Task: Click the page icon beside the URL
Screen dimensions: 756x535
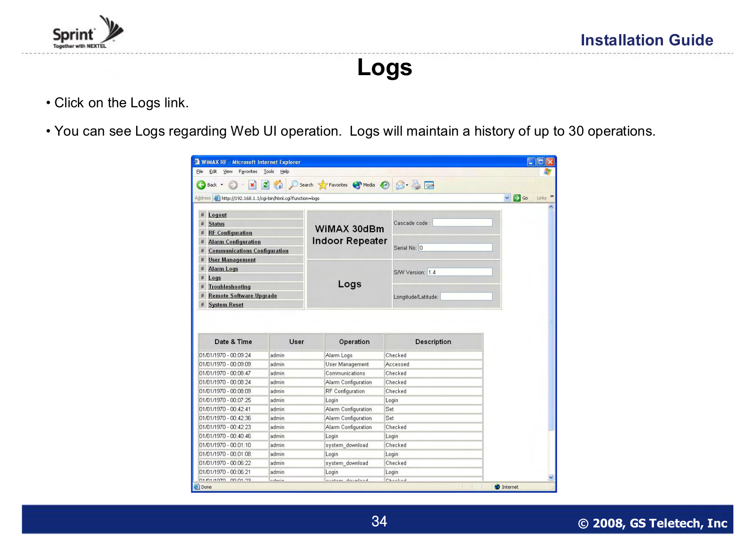Action: pyautogui.click(x=217, y=198)
